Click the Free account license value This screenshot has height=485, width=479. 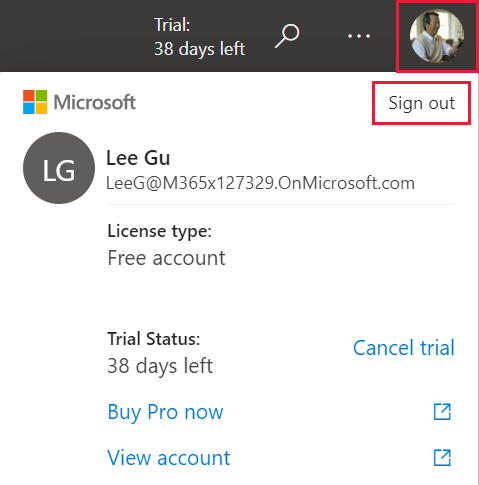(x=166, y=258)
